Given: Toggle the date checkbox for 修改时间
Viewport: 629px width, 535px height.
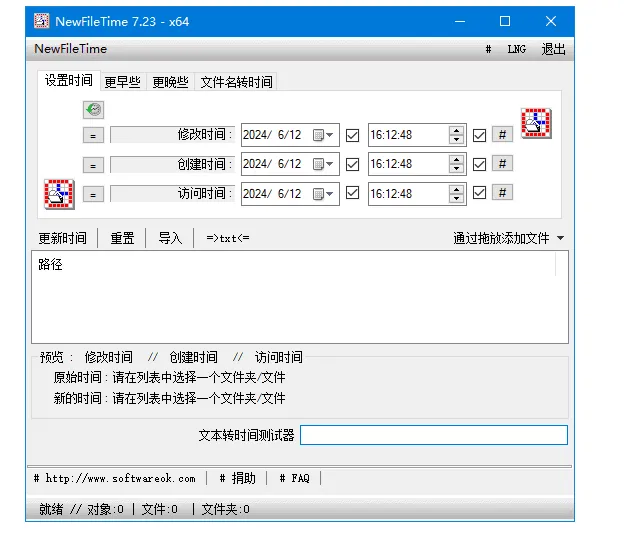Looking at the screenshot, I should tap(352, 135).
